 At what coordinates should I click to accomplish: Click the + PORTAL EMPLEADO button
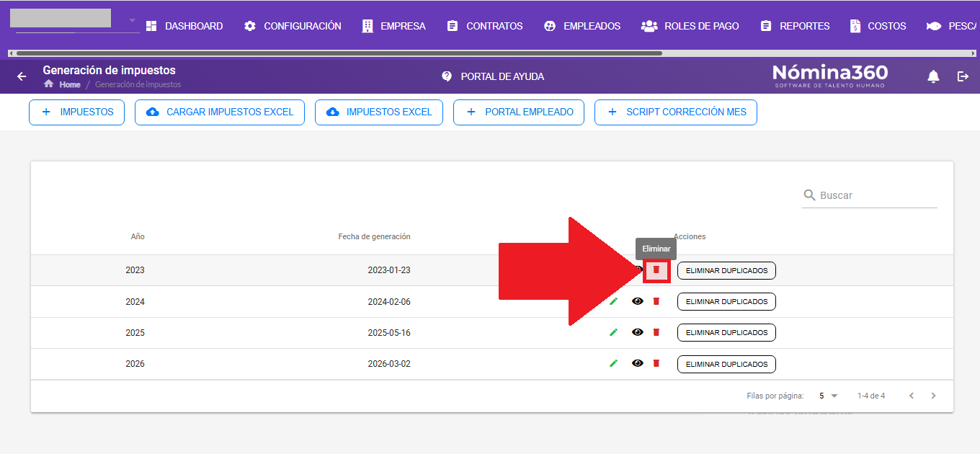(x=519, y=112)
